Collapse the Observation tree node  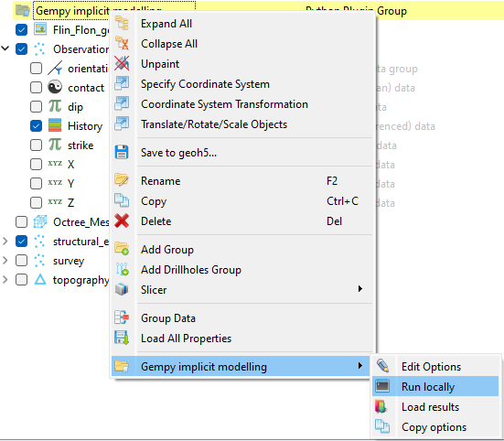tap(5, 48)
